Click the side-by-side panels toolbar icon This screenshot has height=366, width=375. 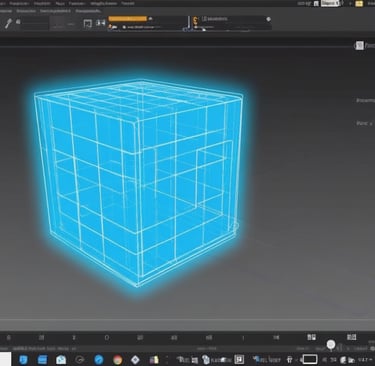100,23
